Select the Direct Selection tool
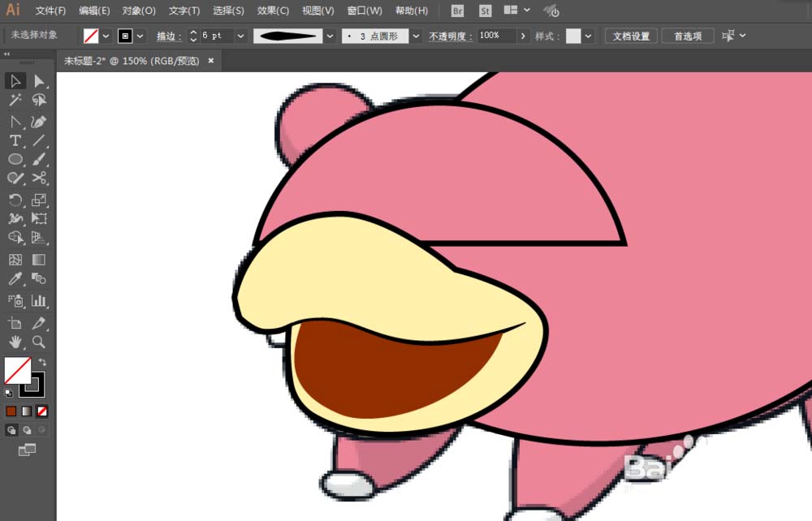The height and width of the screenshot is (521, 812). pyautogui.click(x=39, y=81)
